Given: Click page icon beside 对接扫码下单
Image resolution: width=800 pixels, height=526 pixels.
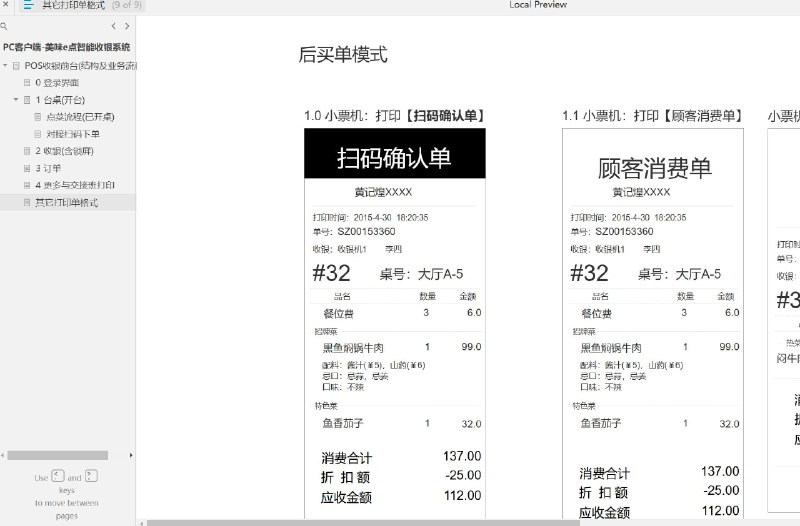Looking at the screenshot, I should (x=38, y=134).
